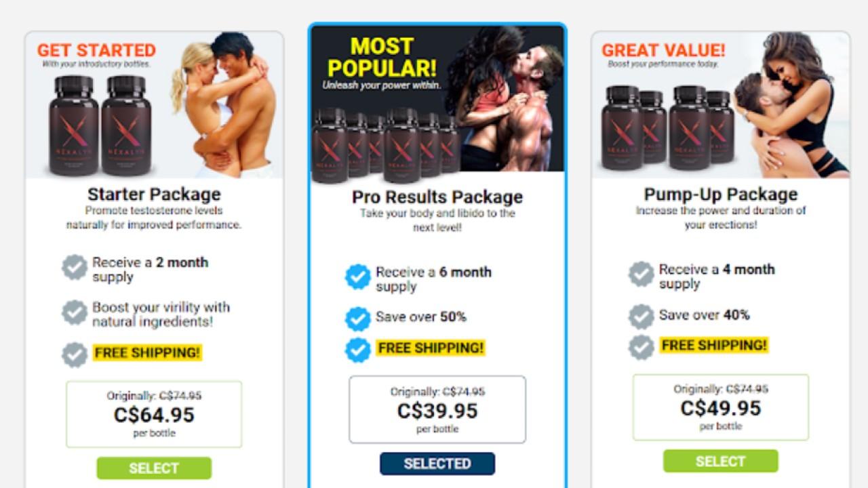Click the C$64.95 per bottle price box

tap(154, 414)
